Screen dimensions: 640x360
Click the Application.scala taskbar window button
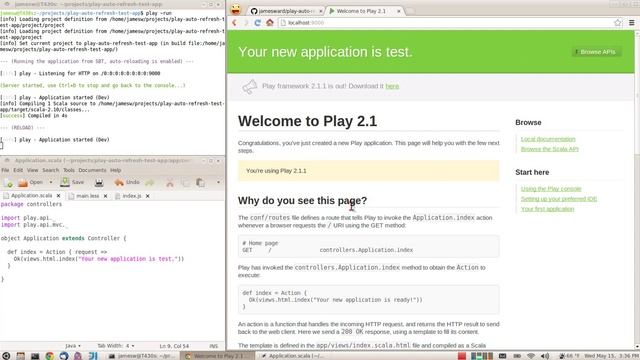click(292, 356)
